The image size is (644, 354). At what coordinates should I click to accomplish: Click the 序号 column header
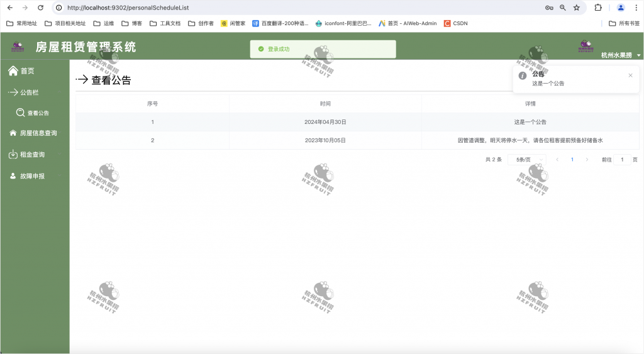[x=152, y=104]
